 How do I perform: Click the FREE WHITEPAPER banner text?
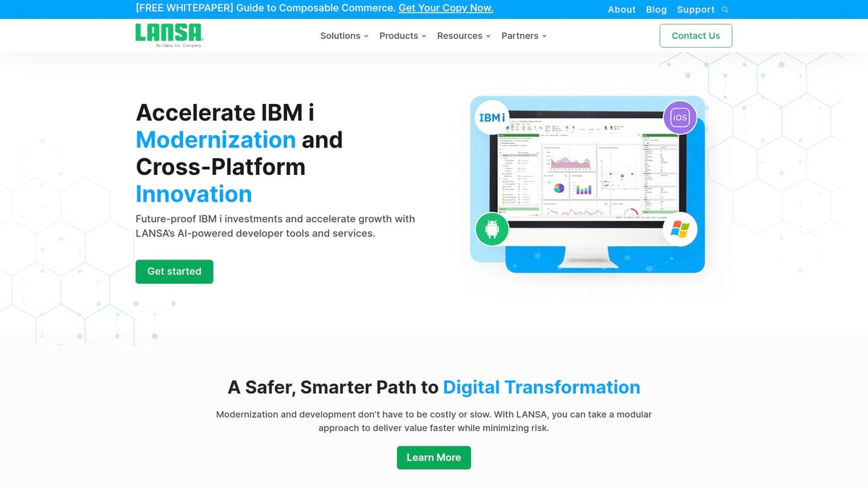(265, 8)
